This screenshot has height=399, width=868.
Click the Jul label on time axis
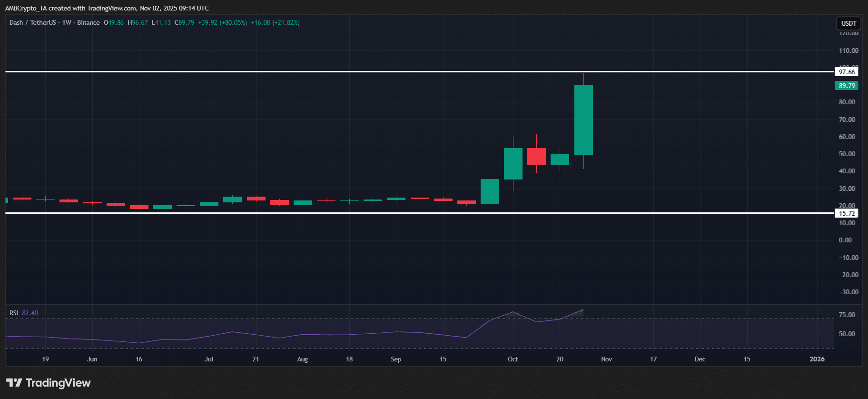pos(209,359)
